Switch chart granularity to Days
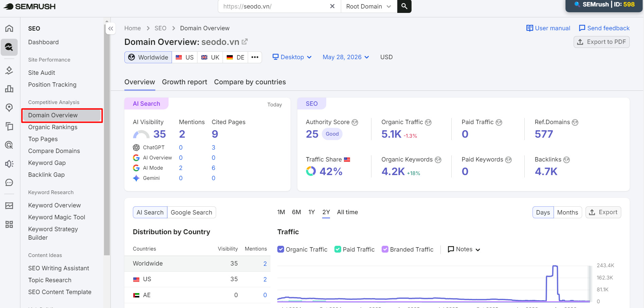644x308 pixels. (543, 212)
